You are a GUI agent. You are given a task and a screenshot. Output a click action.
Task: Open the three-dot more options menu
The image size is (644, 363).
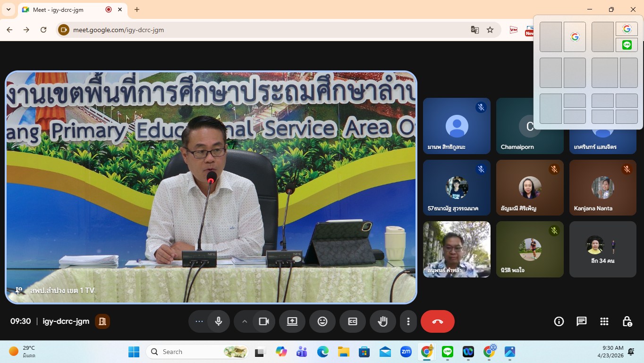(408, 321)
